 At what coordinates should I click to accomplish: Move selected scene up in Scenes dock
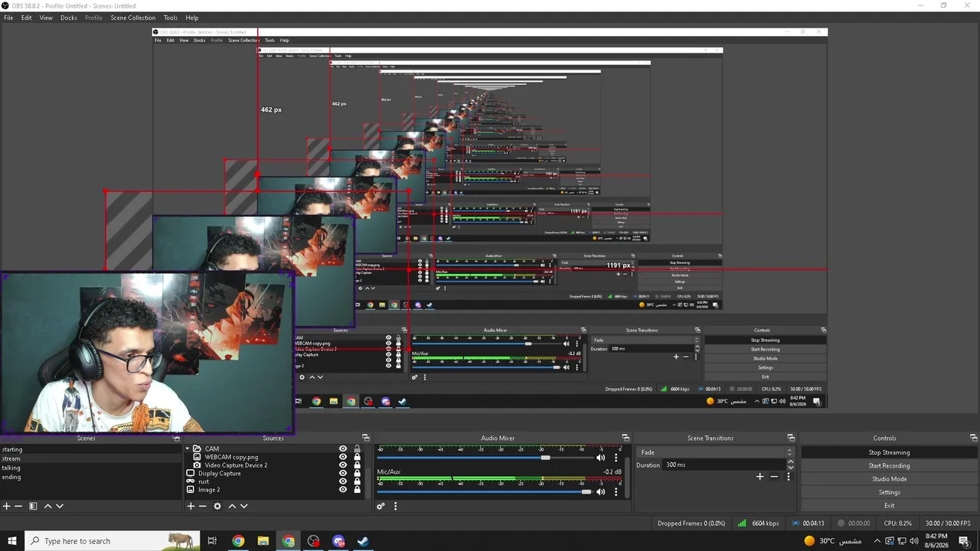[x=47, y=506]
